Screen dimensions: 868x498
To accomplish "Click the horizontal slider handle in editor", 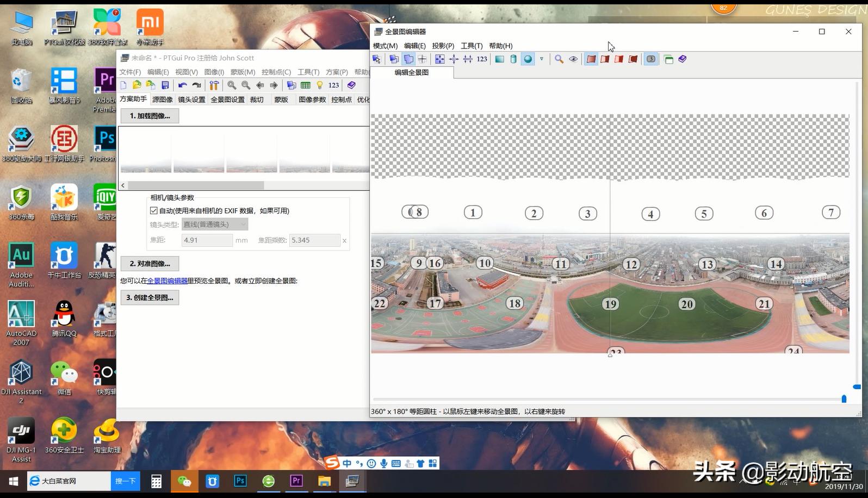I will [844, 399].
